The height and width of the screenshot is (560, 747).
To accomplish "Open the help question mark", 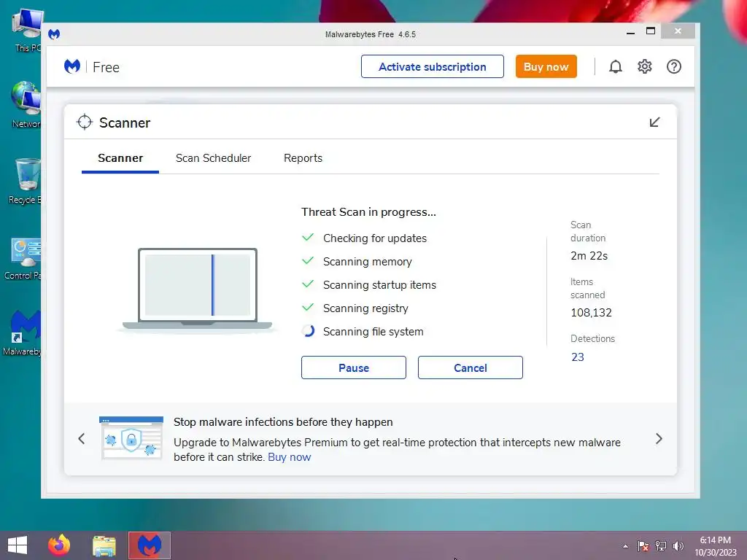I will (x=673, y=66).
